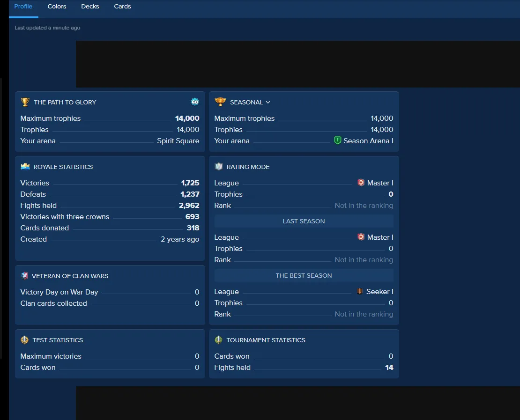520x420 pixels.
Task: Open the Seasonal dropdown label
Action: 246,102
